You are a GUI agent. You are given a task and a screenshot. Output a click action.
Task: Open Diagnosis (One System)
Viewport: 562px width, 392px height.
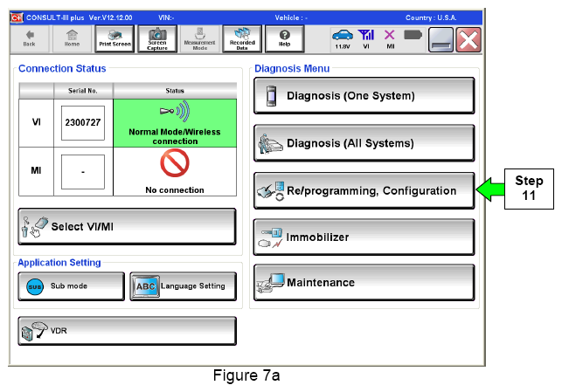click(364, 96)
